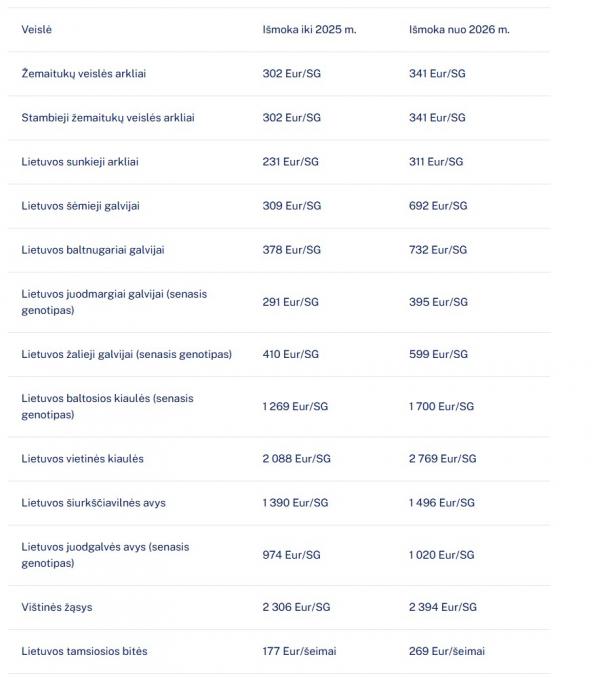Screen dimensions: 600x678
Task: Select 'Žemaitukų veislės arkliai' row label
Action: (89, 74)
